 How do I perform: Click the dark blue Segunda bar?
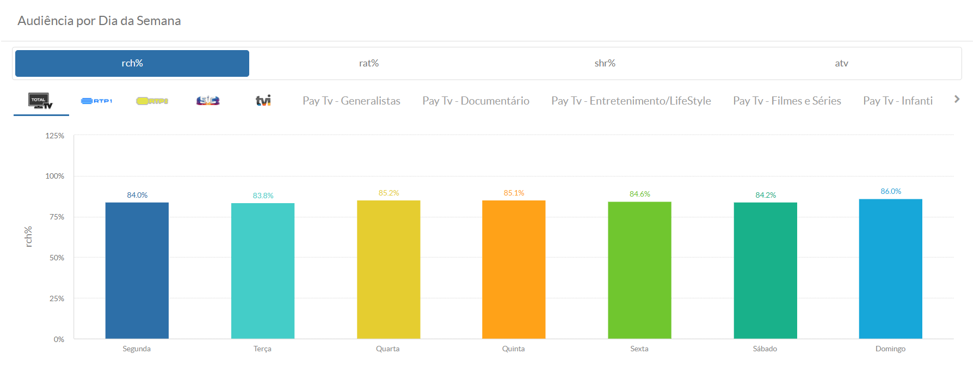pyautogui.click(x=137, y=271)
